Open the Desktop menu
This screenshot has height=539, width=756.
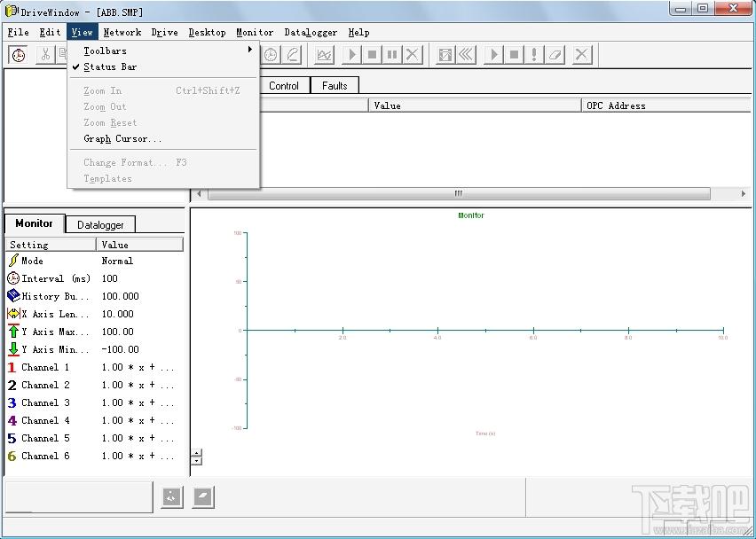(x=208, y=32)
